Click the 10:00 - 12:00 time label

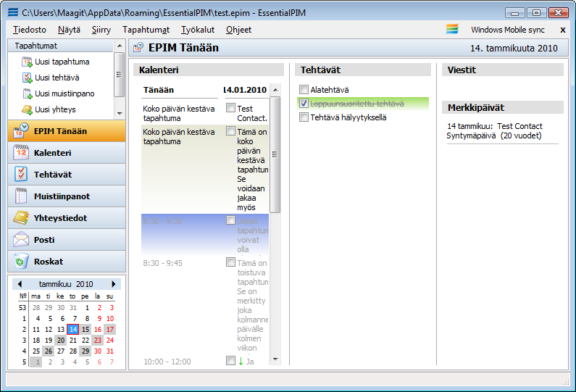coord(167,362)
